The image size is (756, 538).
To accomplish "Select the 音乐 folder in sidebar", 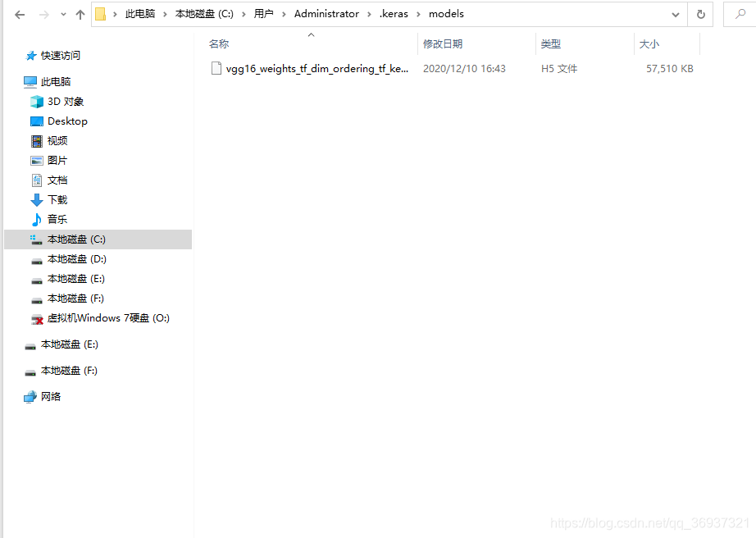I will pyautogui.click(x=57, y=219).
